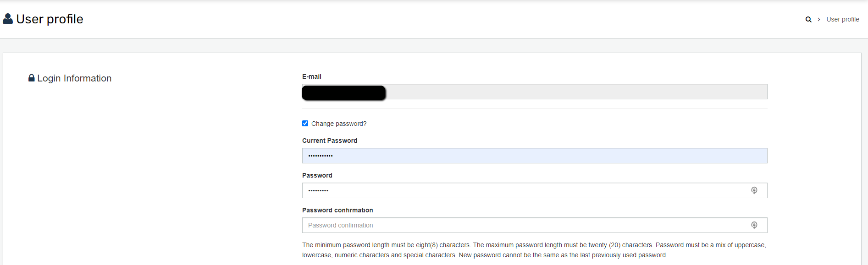Click the key icon in the Password confirmation field
Viewport: 868px width, 265px height.
click(754, 225)
